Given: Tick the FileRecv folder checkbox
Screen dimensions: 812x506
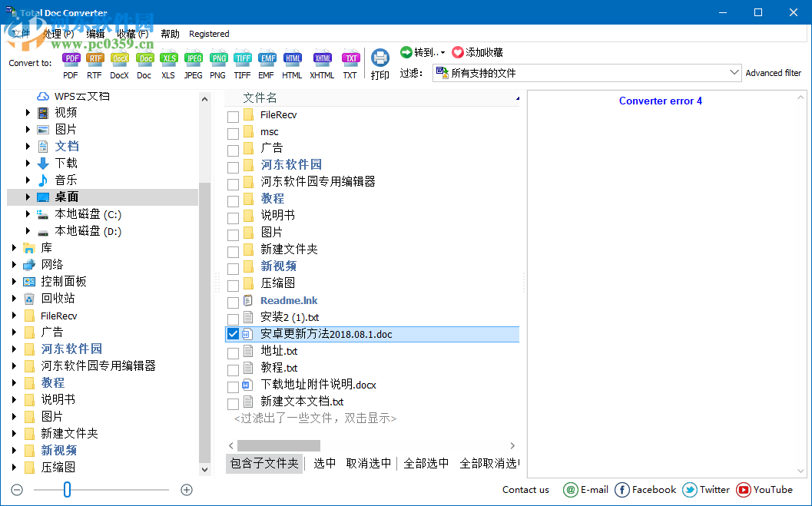Looking at the screenshot, I should [233, 114].
